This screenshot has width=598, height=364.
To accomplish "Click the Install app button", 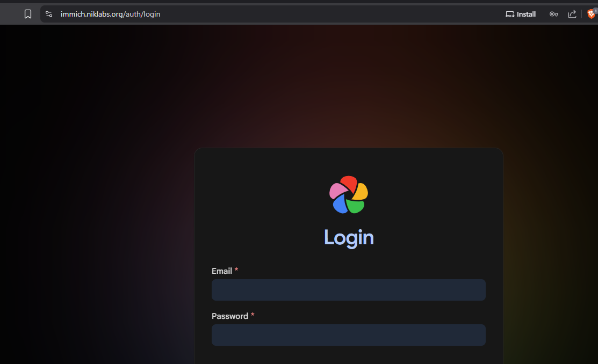I will [521, 14].
